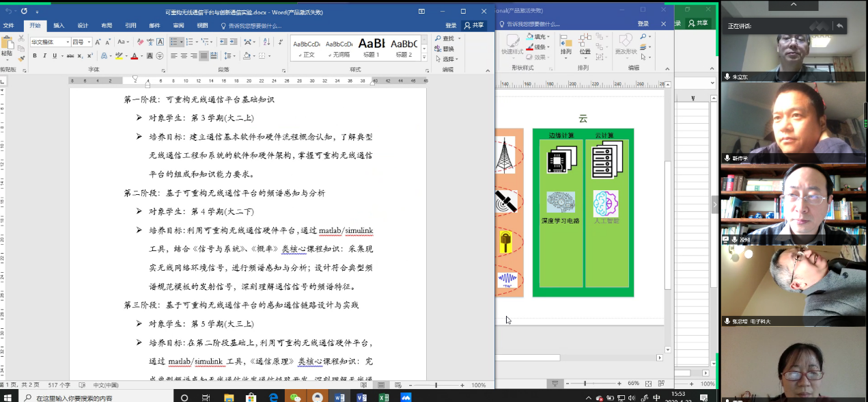
Task: Toggle strikethrough text formatting
Action: (x=71, y=56)
